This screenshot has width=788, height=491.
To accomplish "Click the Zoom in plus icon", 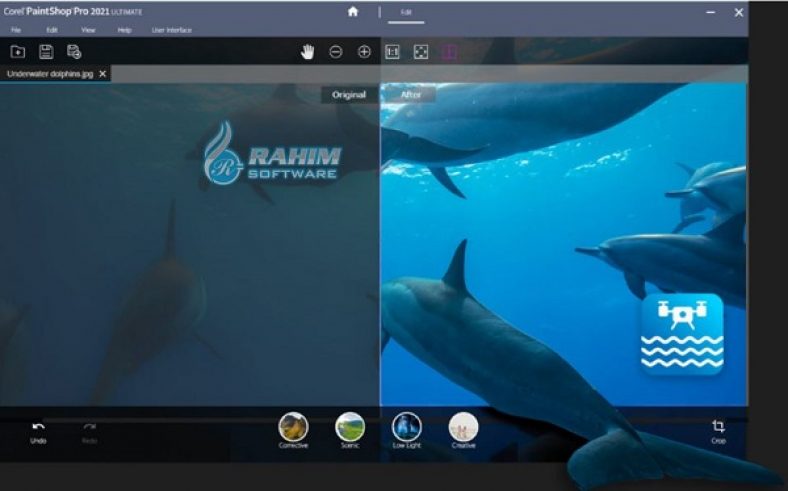I will point(364,52).
